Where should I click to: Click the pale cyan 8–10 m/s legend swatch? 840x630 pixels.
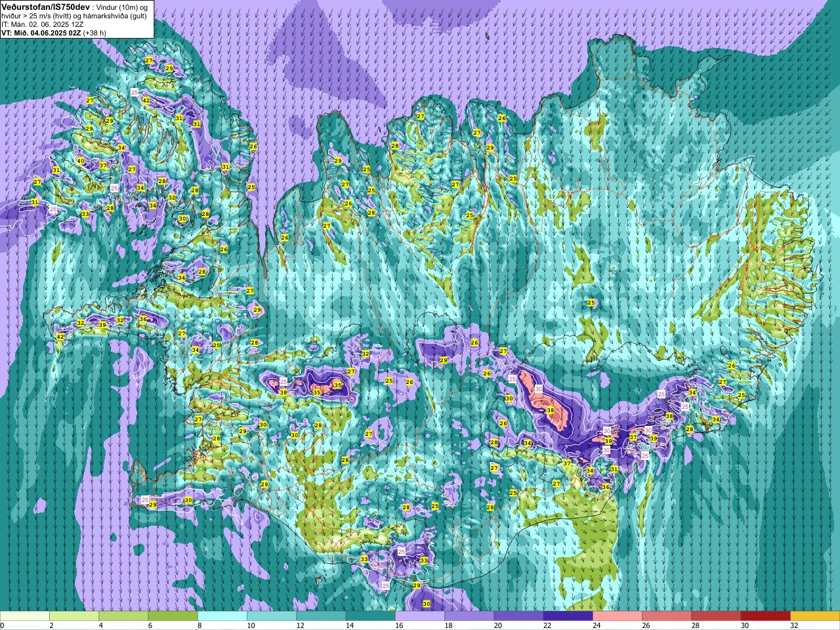222,617
